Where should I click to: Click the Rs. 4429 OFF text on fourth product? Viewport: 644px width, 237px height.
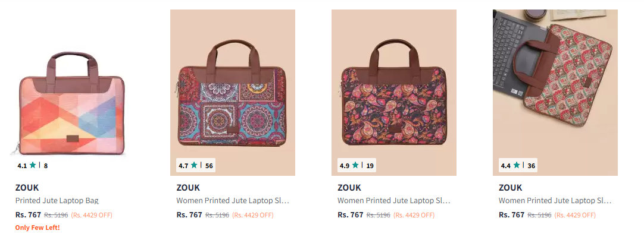(x=575, y=215)
